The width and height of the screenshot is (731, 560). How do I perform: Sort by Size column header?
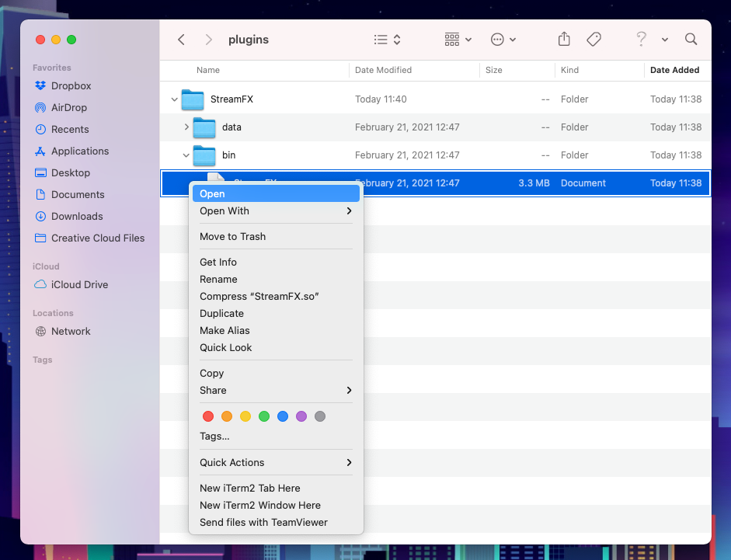pos(494,70)
